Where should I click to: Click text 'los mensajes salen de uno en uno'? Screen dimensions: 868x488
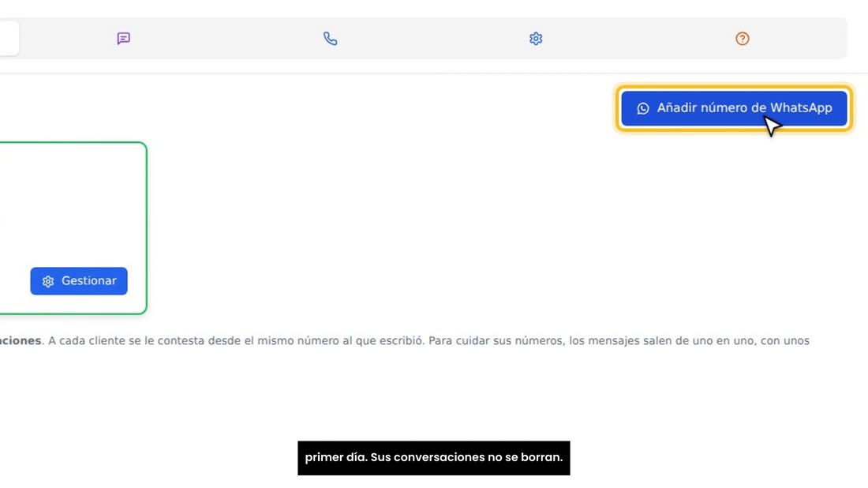pos(661,340)
